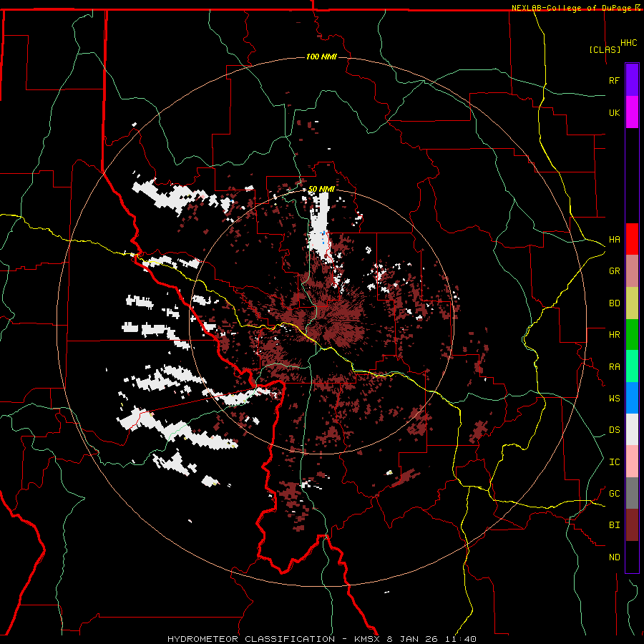Click the HA legend label
Image resolution: width=644 pixels, height=644 pixels.
pos(614,240)
